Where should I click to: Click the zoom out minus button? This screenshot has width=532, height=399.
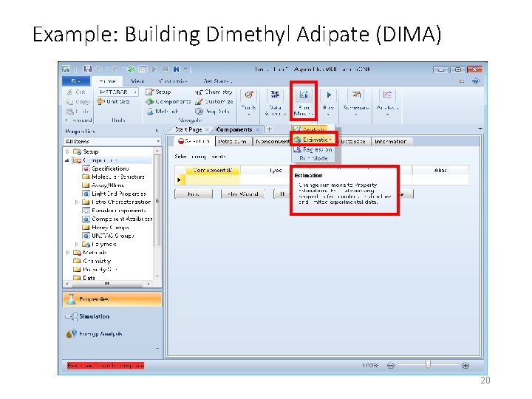[x=391, y=366]
